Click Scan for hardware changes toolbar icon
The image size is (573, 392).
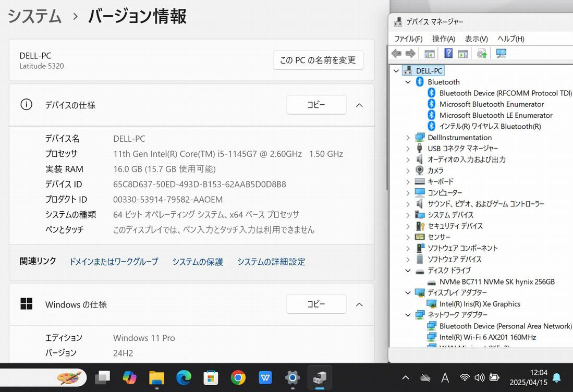pos(501,53)
